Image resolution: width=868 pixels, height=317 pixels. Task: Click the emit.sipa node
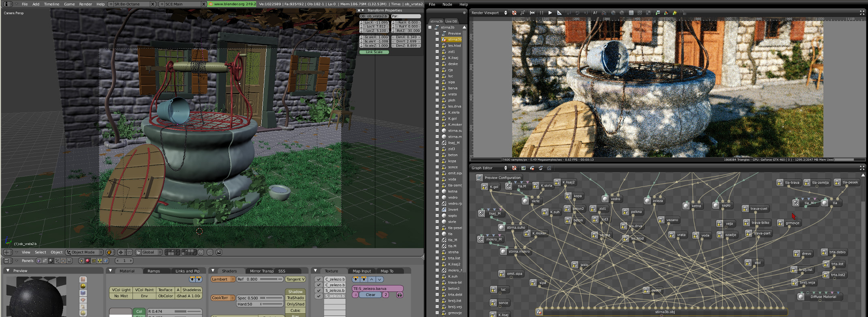coord(511,274)
